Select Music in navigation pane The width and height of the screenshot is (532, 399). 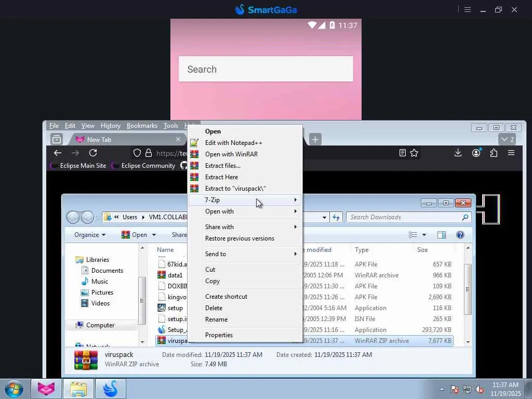coord(99,281)
